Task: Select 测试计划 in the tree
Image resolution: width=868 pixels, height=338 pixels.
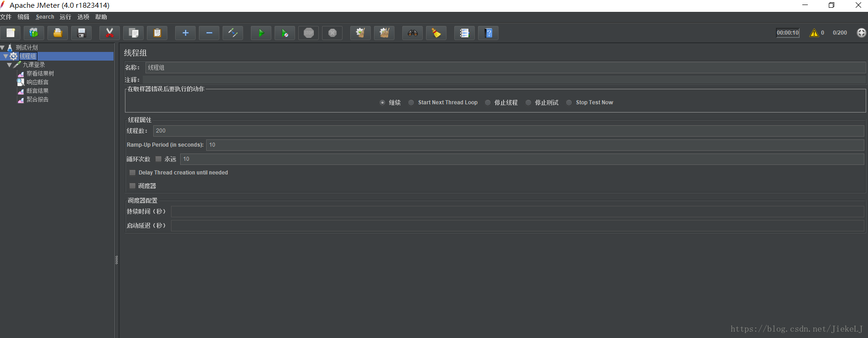Action: click(26, 47)
